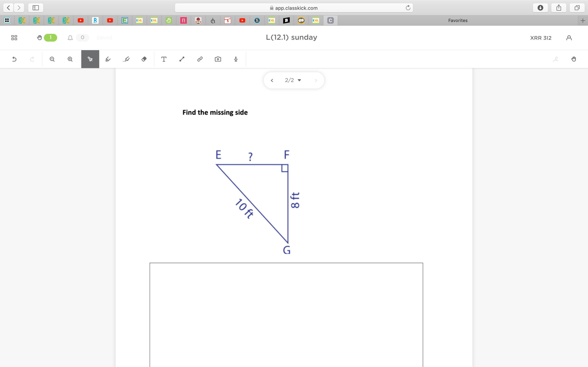
Task: Go to previous slide chevron
Action: click(272, 80)
